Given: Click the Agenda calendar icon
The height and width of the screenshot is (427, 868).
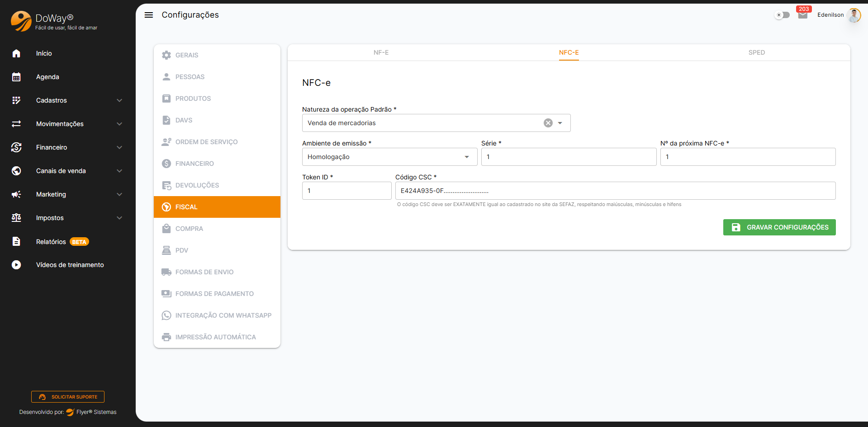Looking at the screenshot, I should (x=16, y=77).
